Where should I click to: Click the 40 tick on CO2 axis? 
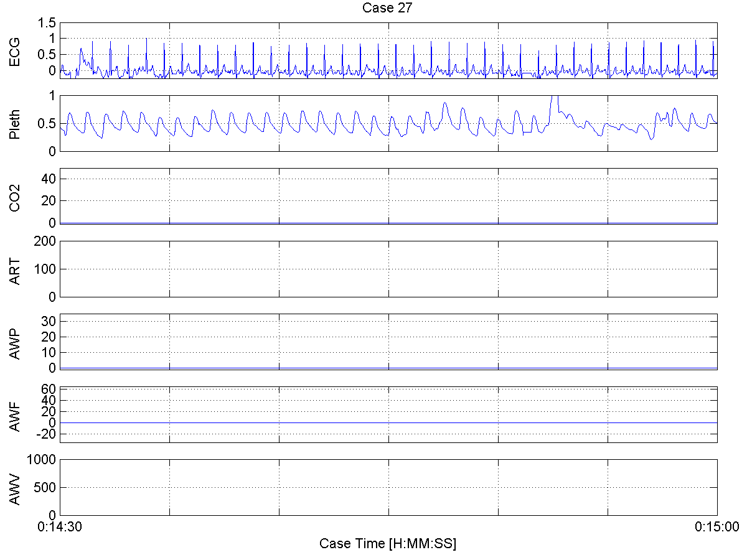49,179
